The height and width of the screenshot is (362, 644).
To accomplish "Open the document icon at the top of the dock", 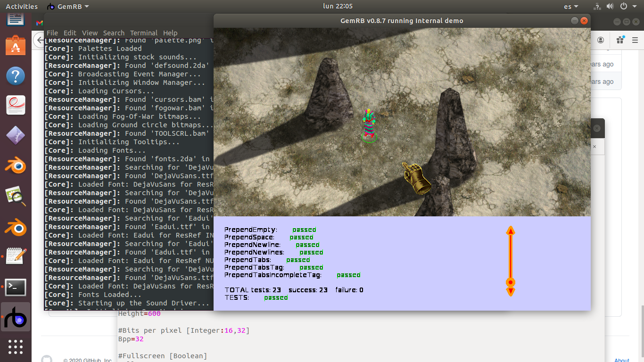I will [x=16, y=20].
